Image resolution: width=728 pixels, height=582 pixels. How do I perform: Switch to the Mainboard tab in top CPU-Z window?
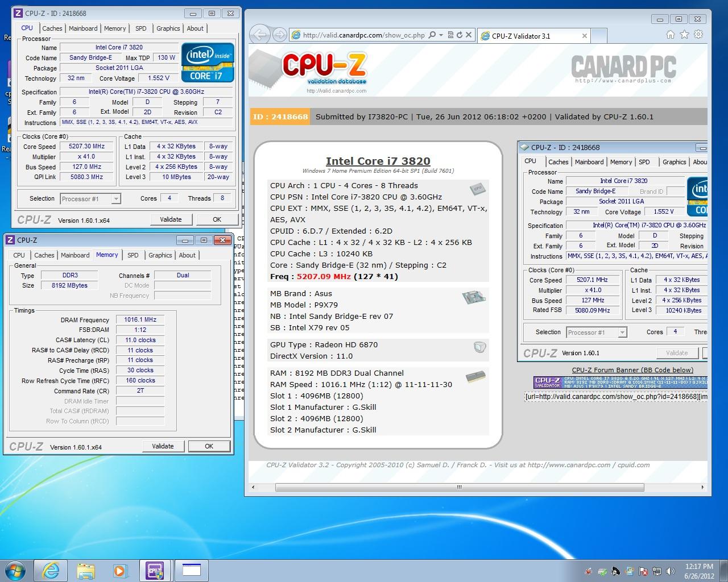point(83,28)
